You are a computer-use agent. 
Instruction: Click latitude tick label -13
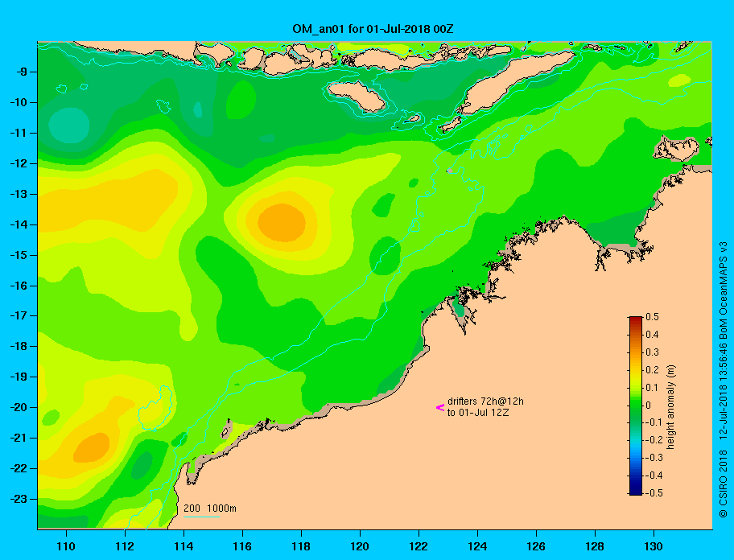tap(19, 194)
